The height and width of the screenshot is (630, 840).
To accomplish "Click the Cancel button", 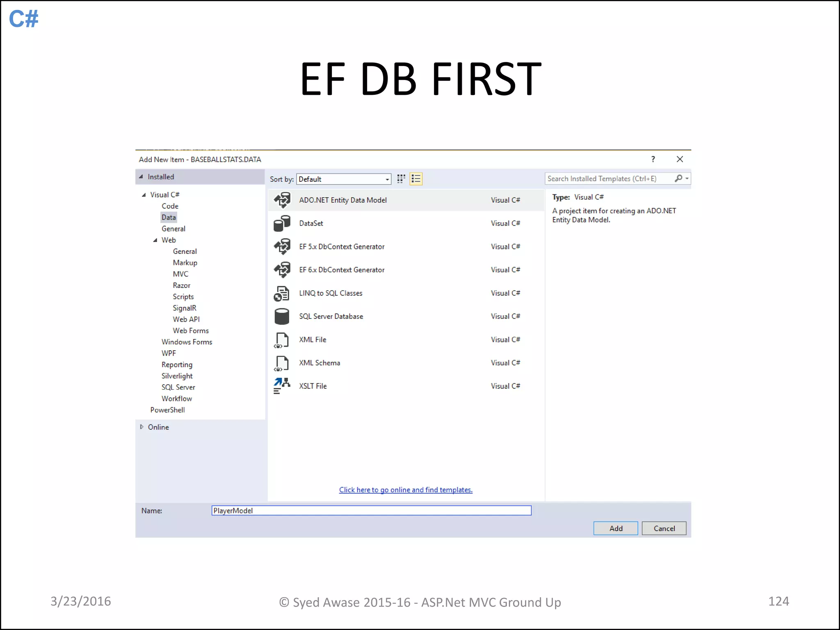I will tap(664, 528).
